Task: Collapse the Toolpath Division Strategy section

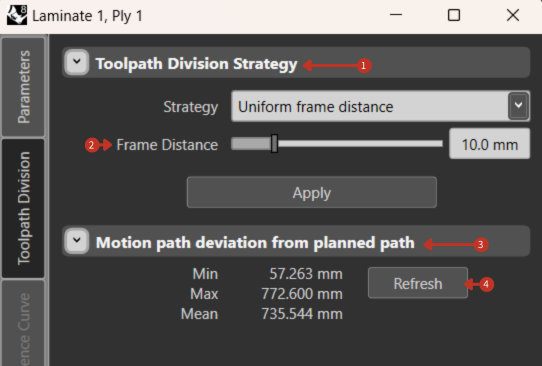Action: click(77, 63)
